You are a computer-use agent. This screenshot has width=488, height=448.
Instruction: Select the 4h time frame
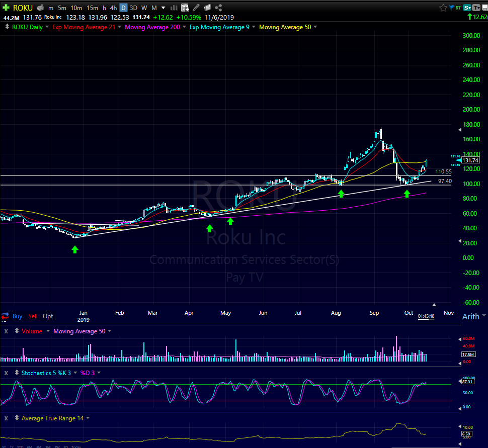[113, 8]
